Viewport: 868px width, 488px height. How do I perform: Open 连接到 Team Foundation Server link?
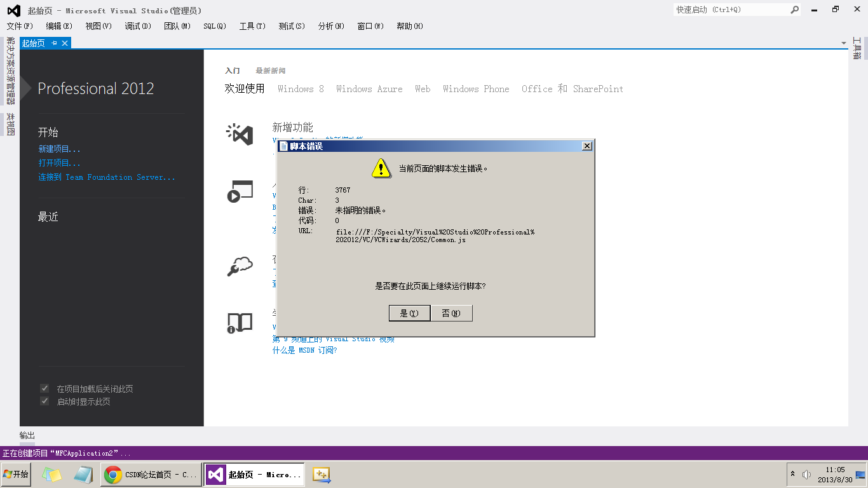coord(105,177)
